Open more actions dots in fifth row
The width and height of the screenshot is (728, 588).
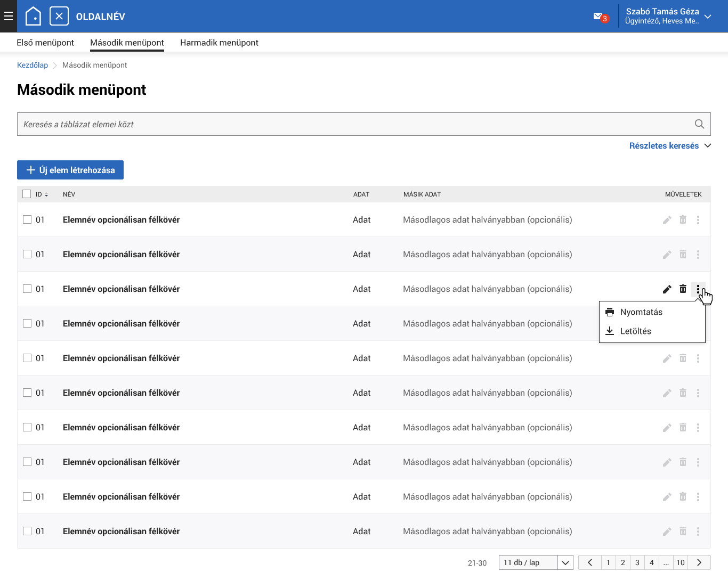coord(698,358)
